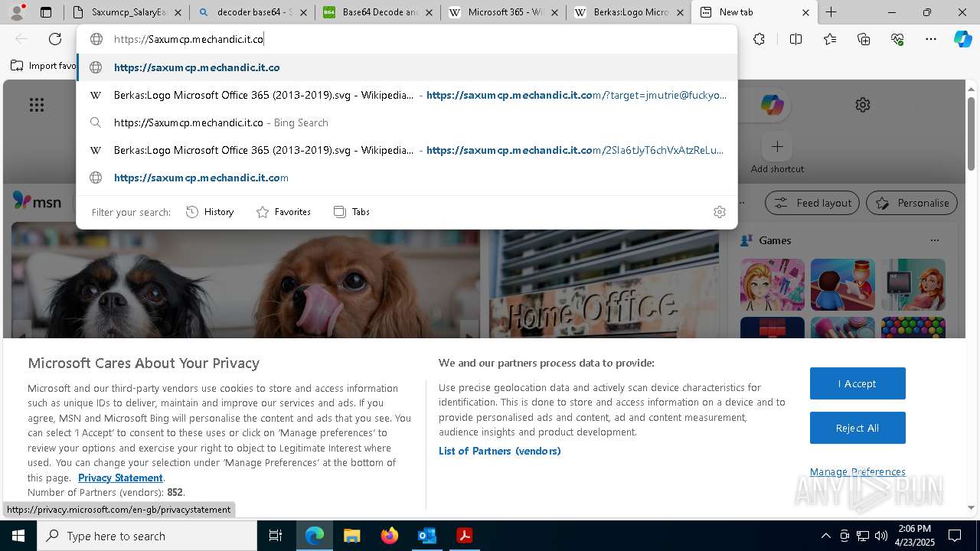Filter suggestions by Tabs
Screen dimensions: 980x551
pyautogui.click(x=351, y=212)
